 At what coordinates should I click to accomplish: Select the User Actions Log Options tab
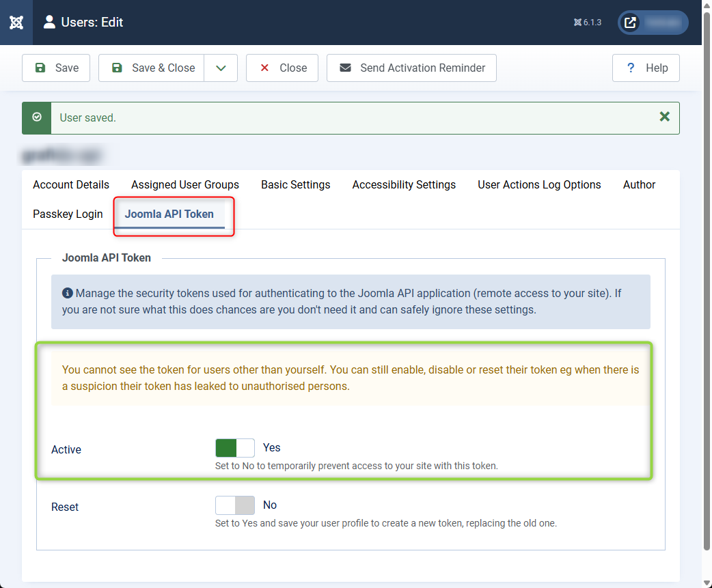coord(539,184)
